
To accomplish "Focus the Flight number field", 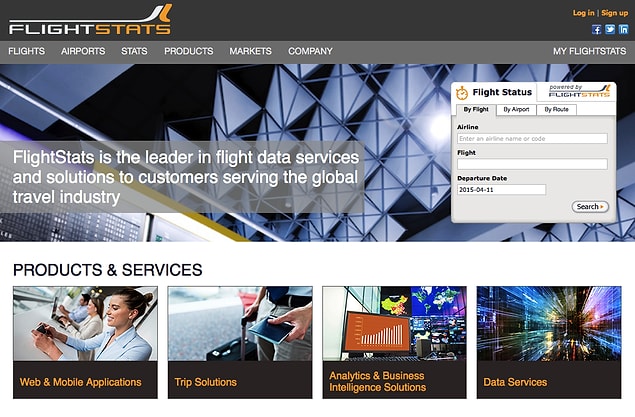I will 532,164.
